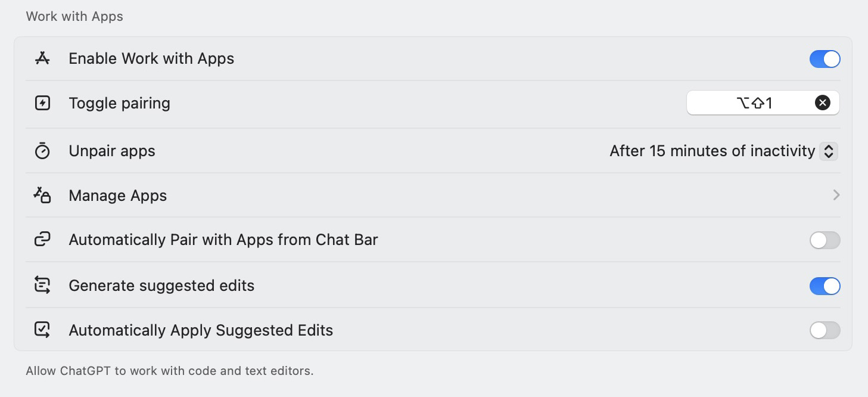Disable the Enable Work with Apps switch

pyautogui.click(x=825, y=59)
